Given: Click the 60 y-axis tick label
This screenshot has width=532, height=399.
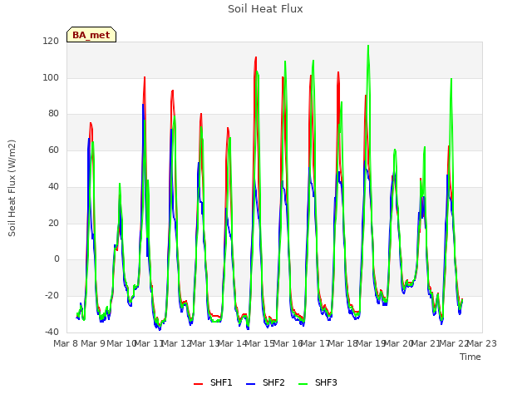Looking at the screenshot, I should point(53,150).
